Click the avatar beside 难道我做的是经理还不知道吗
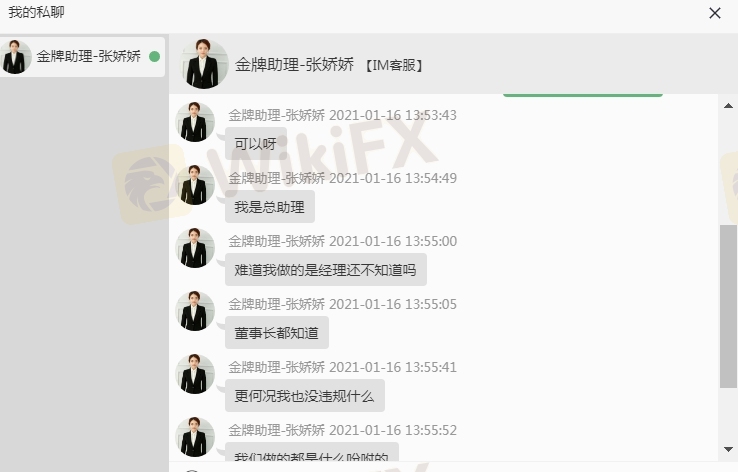The image size is (738, 472). (195, 248)
